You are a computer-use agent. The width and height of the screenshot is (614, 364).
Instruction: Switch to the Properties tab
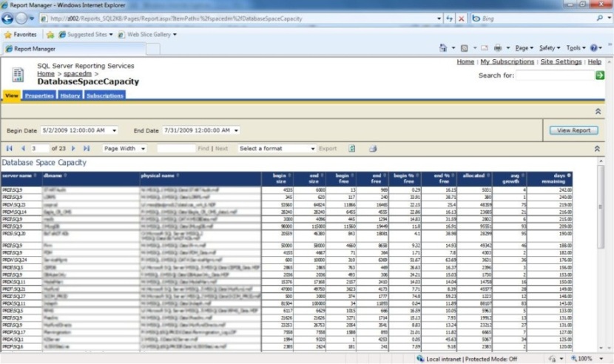click(x=39, y=95)
